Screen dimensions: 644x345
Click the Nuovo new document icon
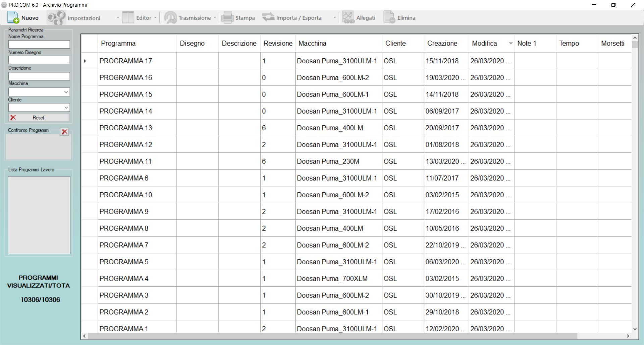point(13,17)
